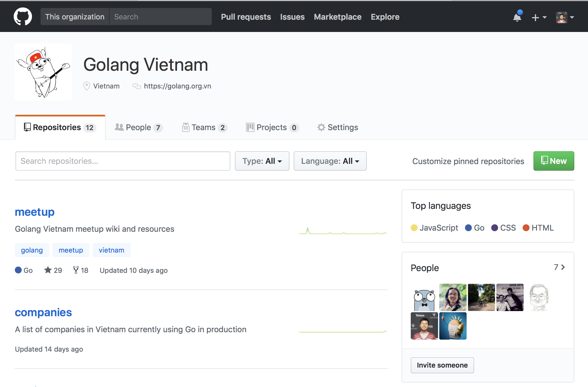
Task: Open the Projects tab
Action: click(x=273, y=127)
